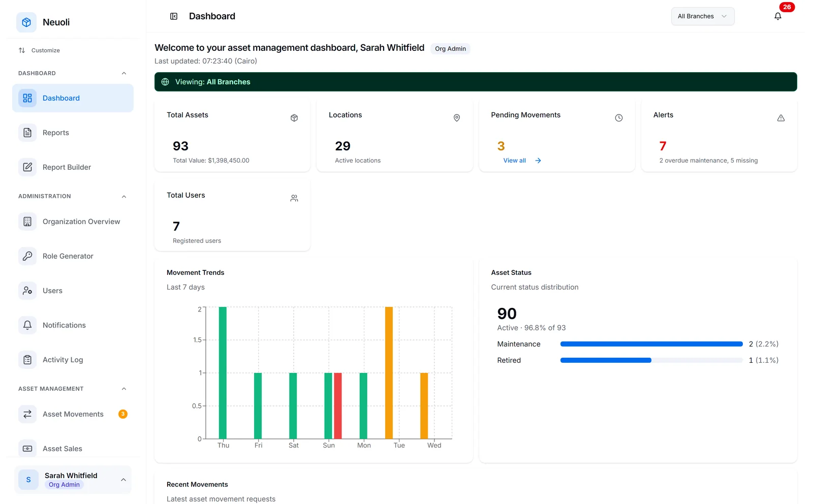Click the Users gear-person icon
Viewport: 813px width, 504px height.
click(27, 291)
